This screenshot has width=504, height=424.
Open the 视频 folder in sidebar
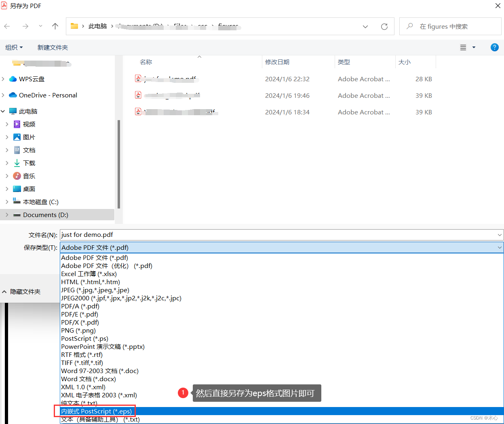pyautogui.click(x=29, y=124)
